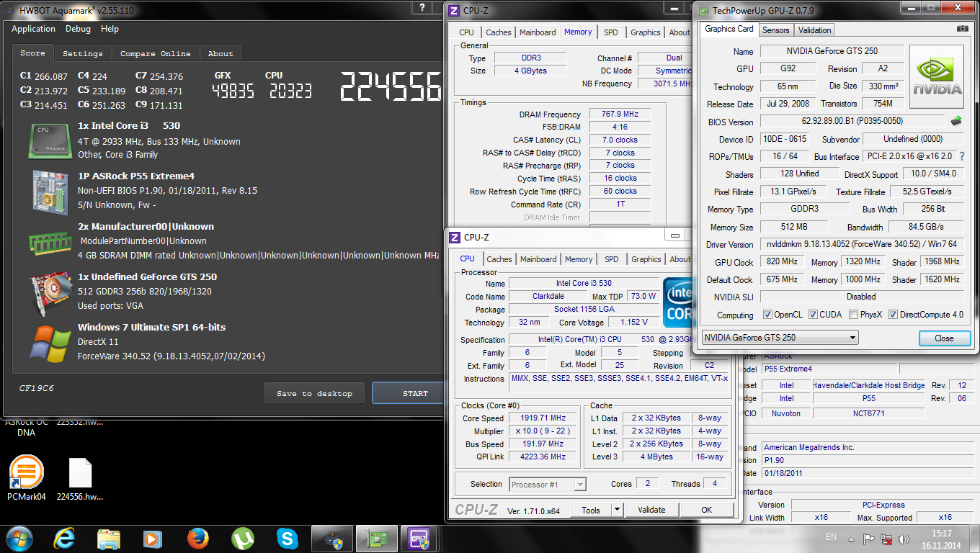Open the SPD tab in the CPU-Z Memory window
Screen dimensions: 980x553
[x=610, y=32]
